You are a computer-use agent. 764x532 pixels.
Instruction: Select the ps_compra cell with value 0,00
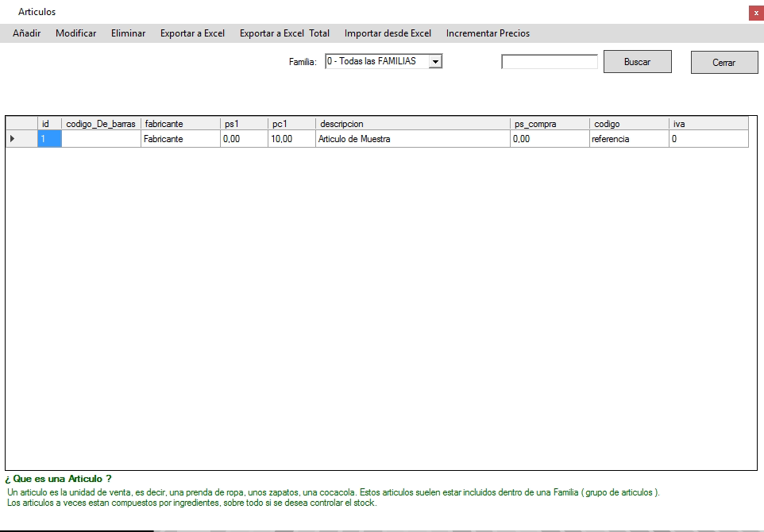(x=550, y=139)
